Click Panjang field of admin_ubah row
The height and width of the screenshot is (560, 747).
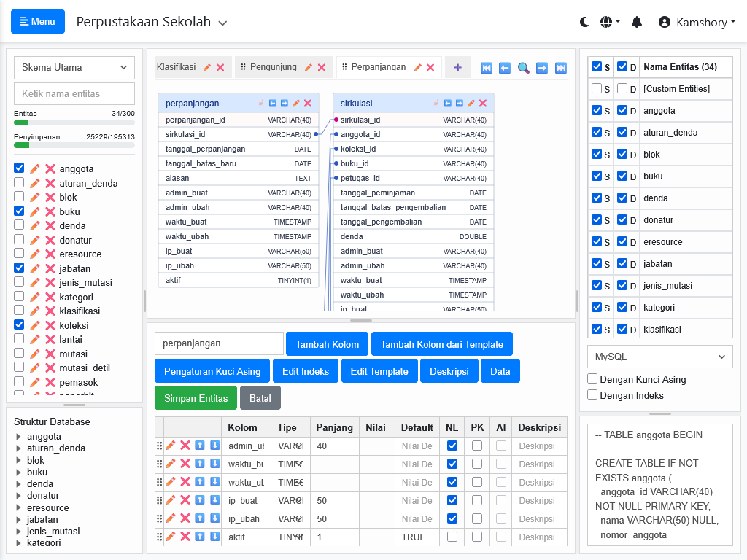click(335, 446)
